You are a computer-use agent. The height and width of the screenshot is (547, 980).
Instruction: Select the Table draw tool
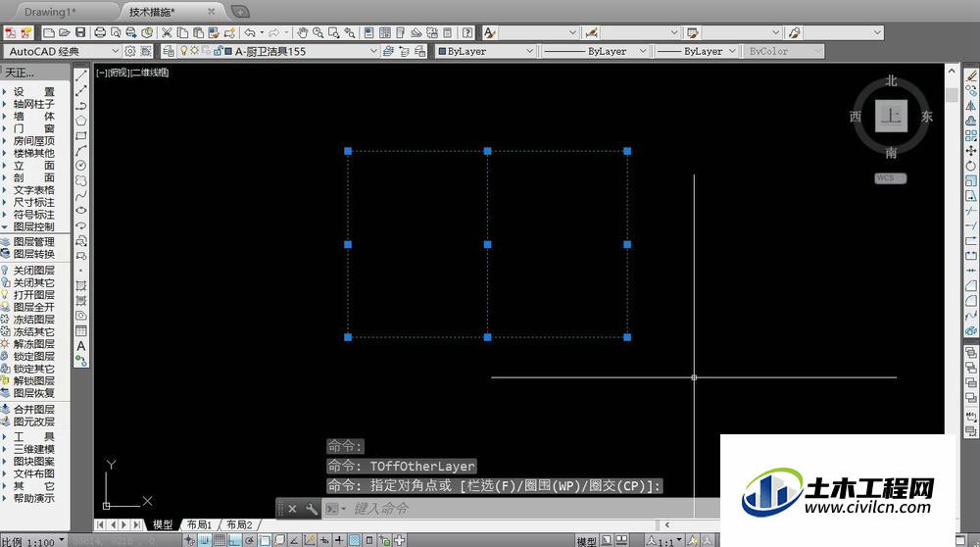pos(81,330)
